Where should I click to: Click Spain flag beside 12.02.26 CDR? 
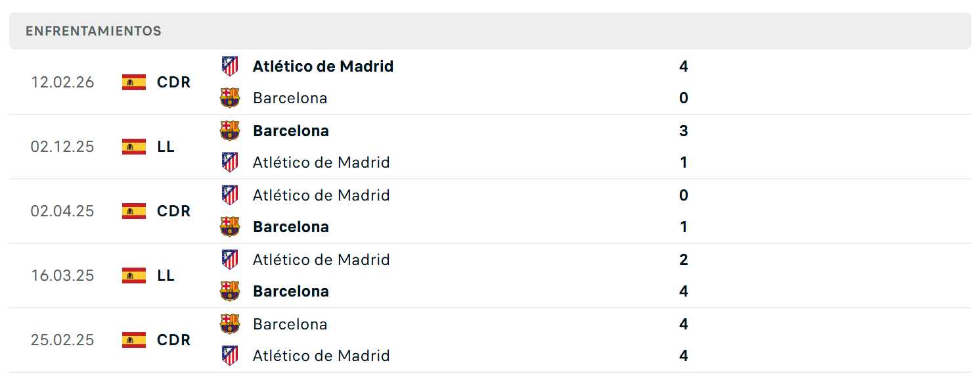[x=134, y=82]
